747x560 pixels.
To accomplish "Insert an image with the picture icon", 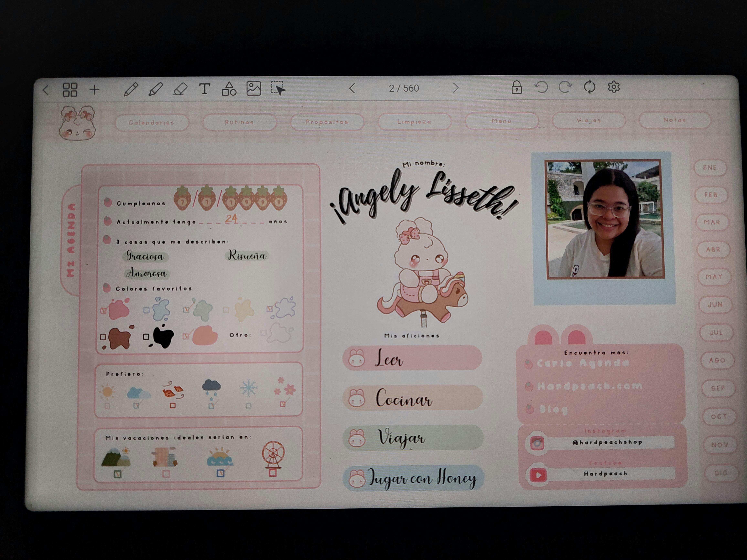I will tap(254, 89).
